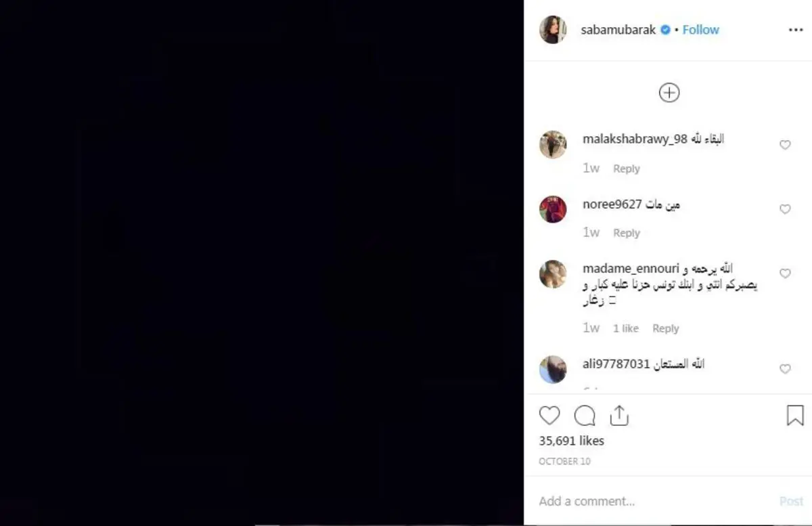Image resolution: width=812 pixels, height=526 pixels.
Task: Like ali97787031's comment heart
Action: click(785, 369)
